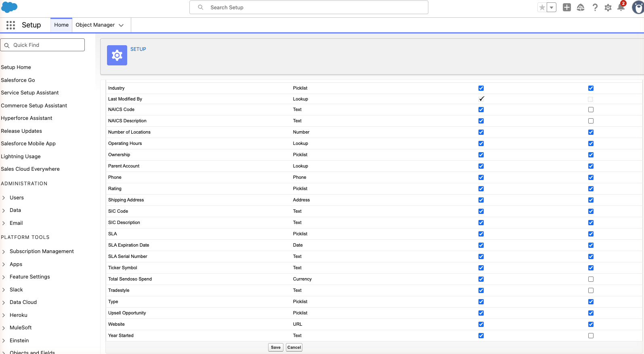Enable second checkbox for Total Sendoso Spend
The height and width of the screenshot is (354, 644).
coord(591,279)
